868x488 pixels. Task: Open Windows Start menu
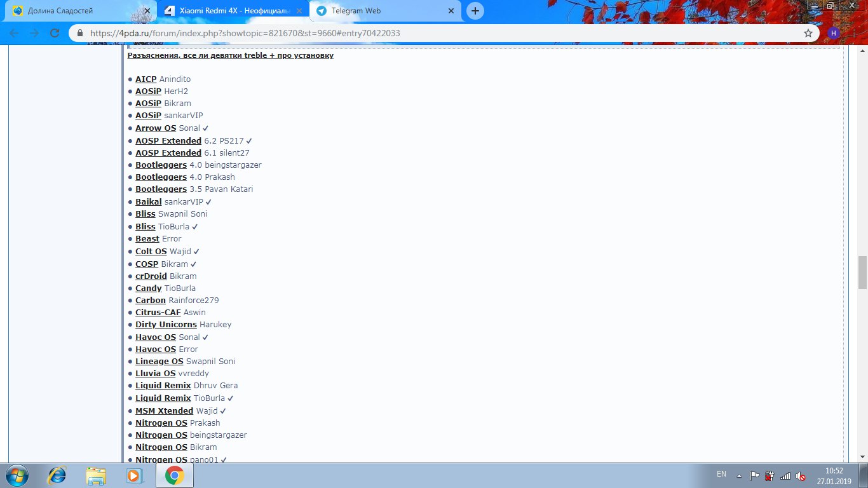(x=17, y=475)
